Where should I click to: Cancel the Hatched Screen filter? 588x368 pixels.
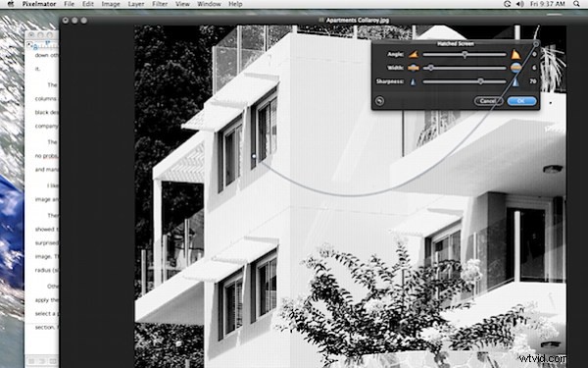pyautogui.click(x=488, y=101)
